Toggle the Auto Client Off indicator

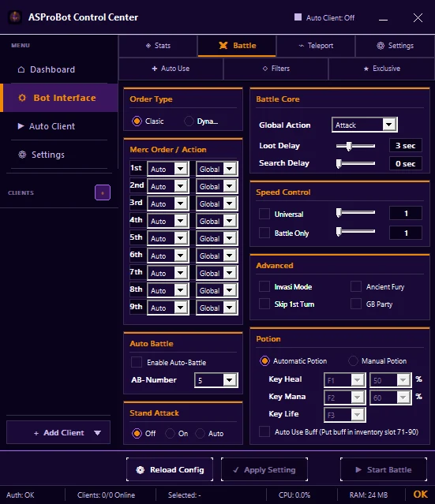298,17
